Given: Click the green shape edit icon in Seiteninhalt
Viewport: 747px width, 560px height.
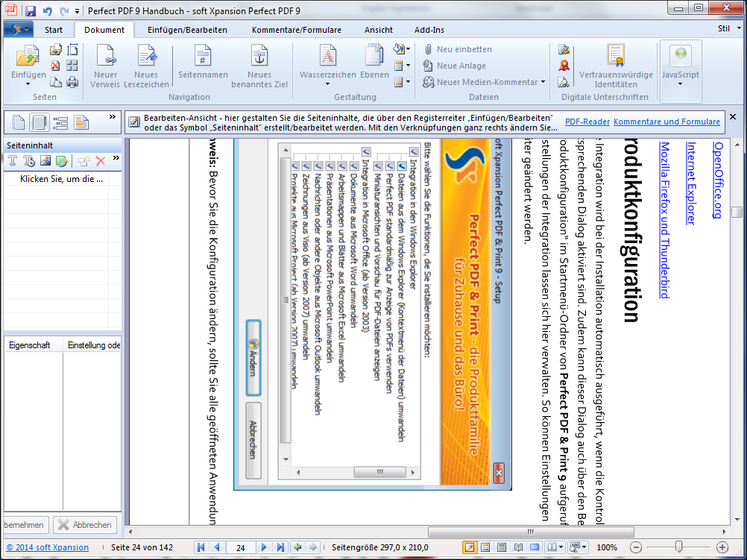Looking at the screenshot, I should click(61, 161).
